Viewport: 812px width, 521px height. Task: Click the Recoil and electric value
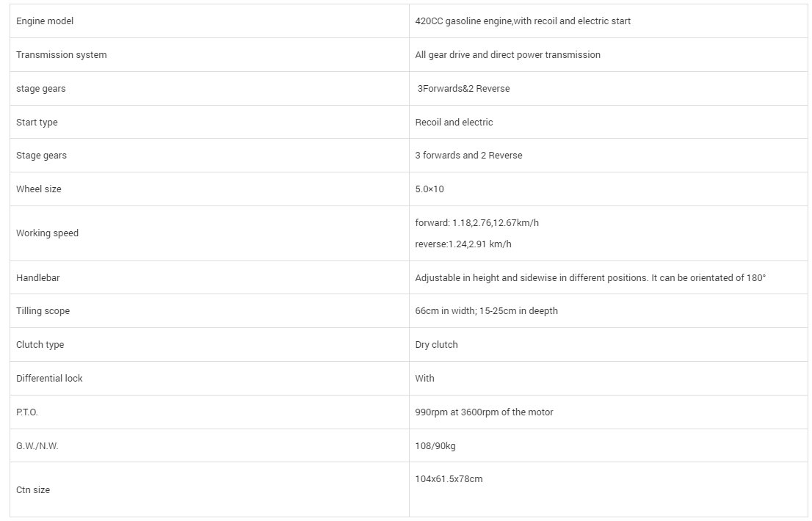click(x=454, y=123)
